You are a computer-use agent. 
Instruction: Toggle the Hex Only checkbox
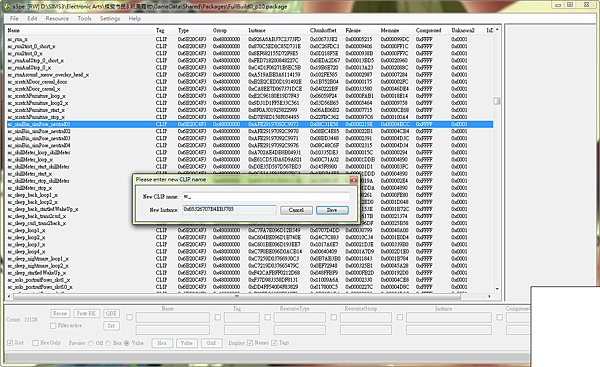click(x=36, y=343)
